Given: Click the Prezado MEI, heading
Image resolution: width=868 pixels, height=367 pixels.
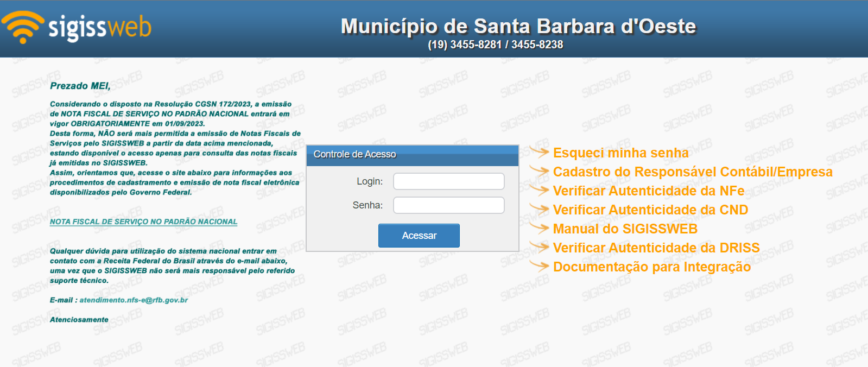Looking at the screenshot, I should (x=80, y=86).
